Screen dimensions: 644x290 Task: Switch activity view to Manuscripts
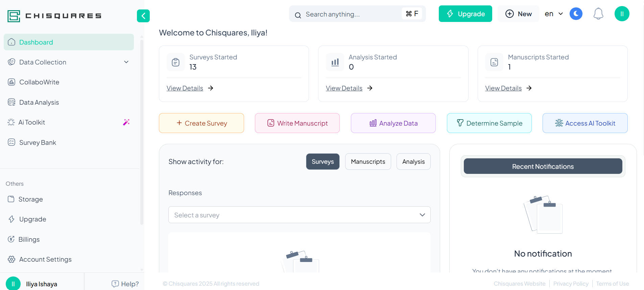[x=368, y=162]
